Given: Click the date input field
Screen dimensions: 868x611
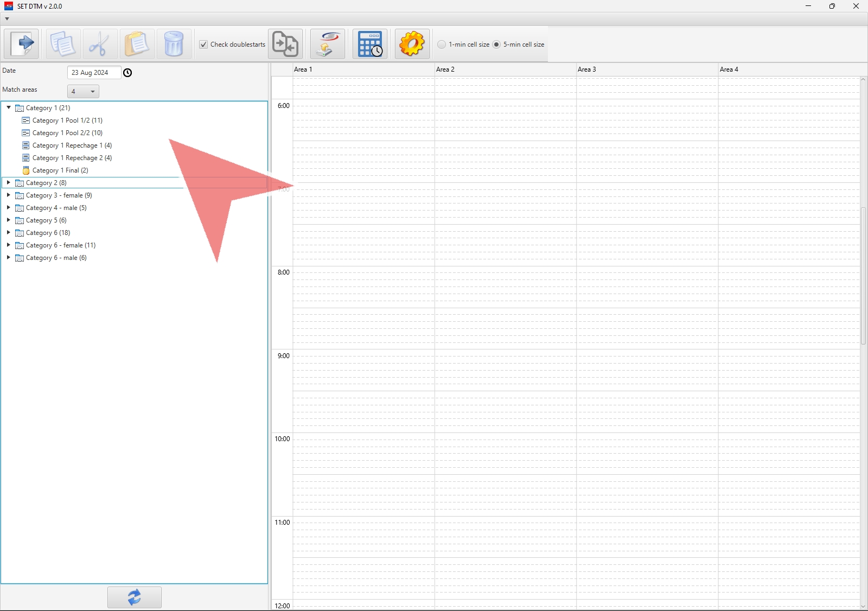Looking at the screenshot, I should (x=93, y=73).
